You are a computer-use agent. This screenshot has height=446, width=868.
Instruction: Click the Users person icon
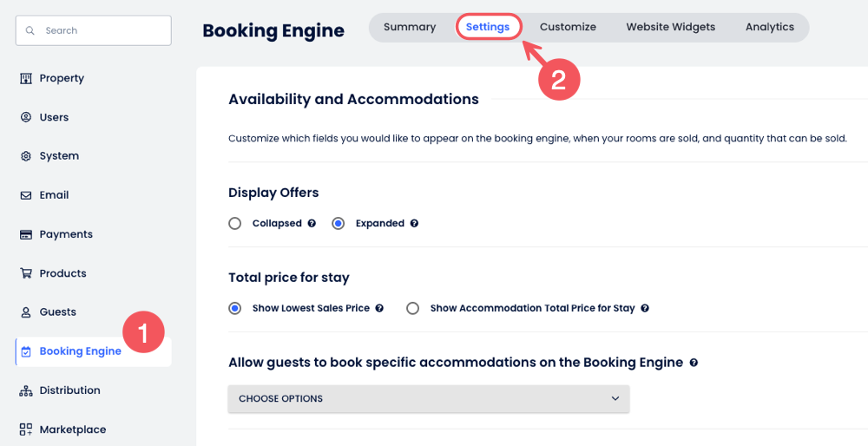[x=26, y=117]
